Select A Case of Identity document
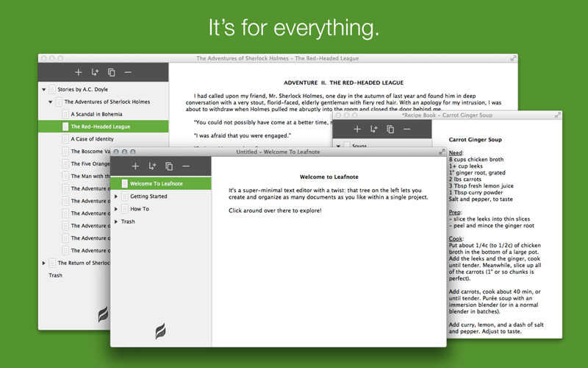Screen dimensions: 588x368 [x=93, y=139]
